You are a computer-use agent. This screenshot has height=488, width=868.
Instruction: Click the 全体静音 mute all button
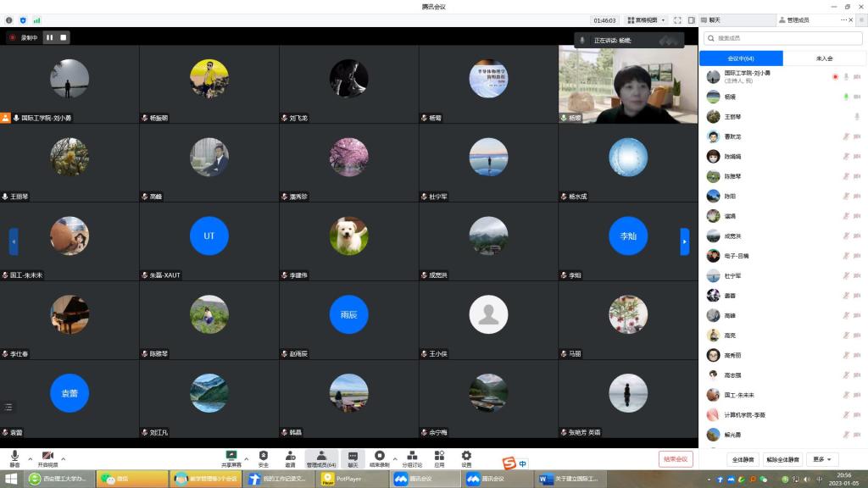point(742,459)
